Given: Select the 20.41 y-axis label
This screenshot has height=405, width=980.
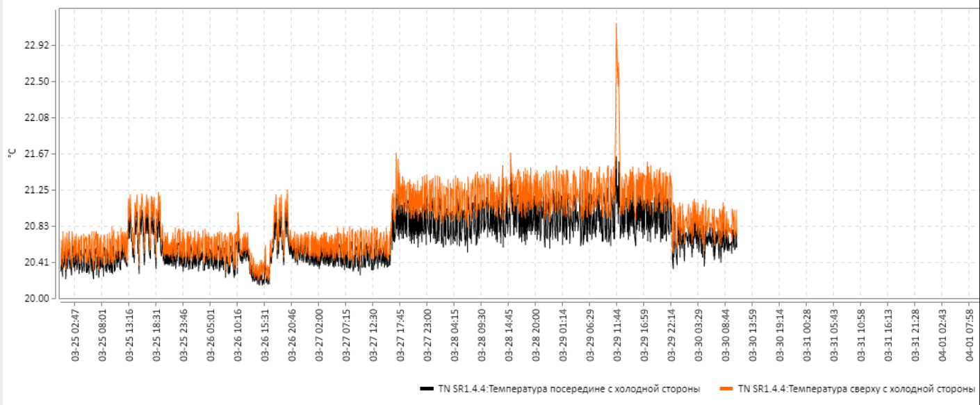Looking at the screenshot, I should coord(36,262).
